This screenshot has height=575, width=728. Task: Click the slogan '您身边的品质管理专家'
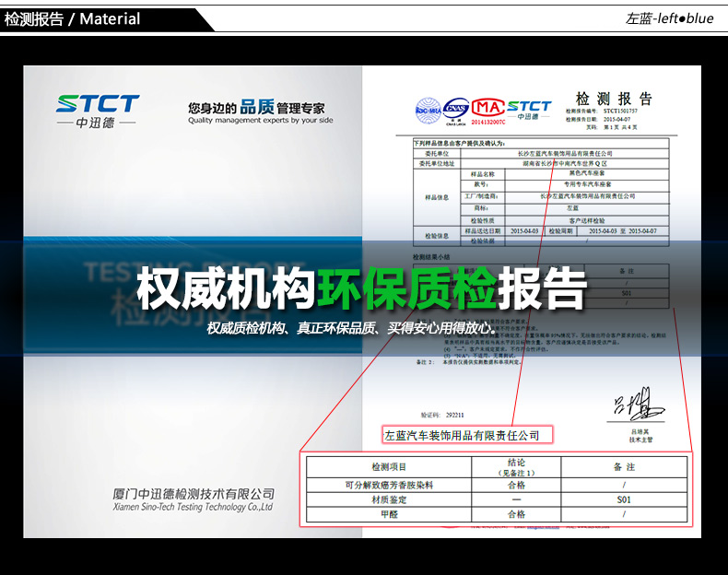256,108
